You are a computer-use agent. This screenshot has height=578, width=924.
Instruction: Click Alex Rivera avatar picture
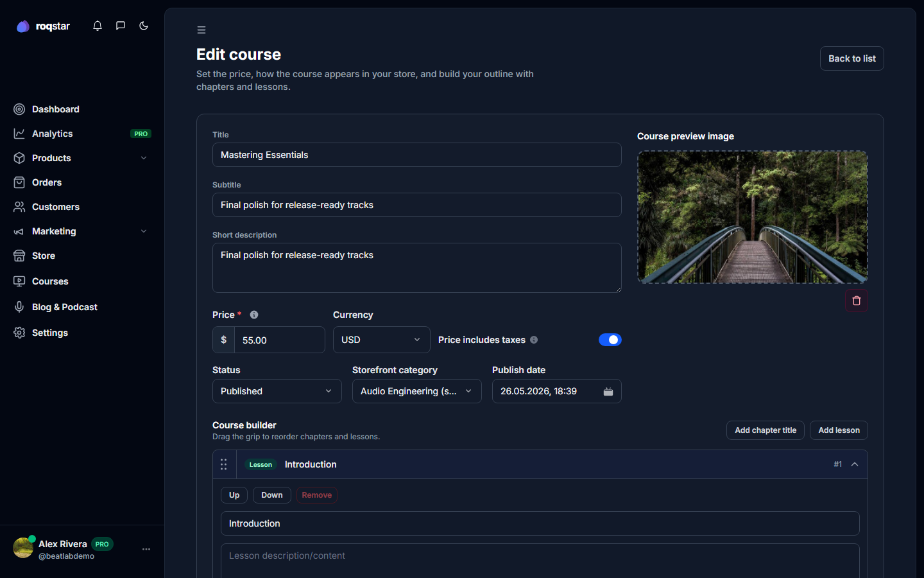click(x=23, y=548)
